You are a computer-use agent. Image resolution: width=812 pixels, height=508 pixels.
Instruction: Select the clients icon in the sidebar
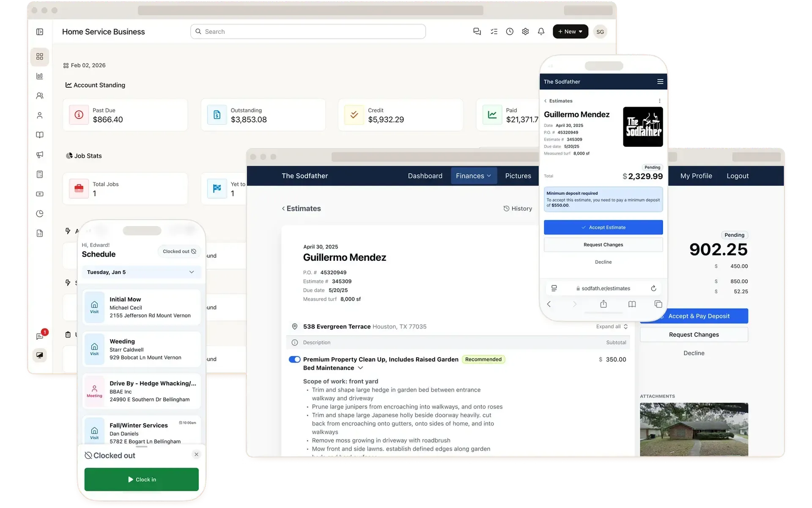tap(40, 96)
